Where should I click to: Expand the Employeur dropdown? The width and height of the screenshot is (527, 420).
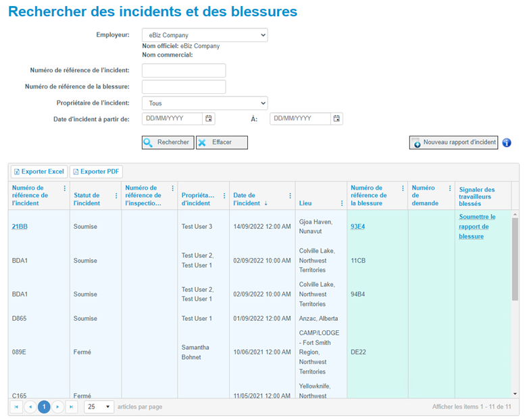point(205,35)
